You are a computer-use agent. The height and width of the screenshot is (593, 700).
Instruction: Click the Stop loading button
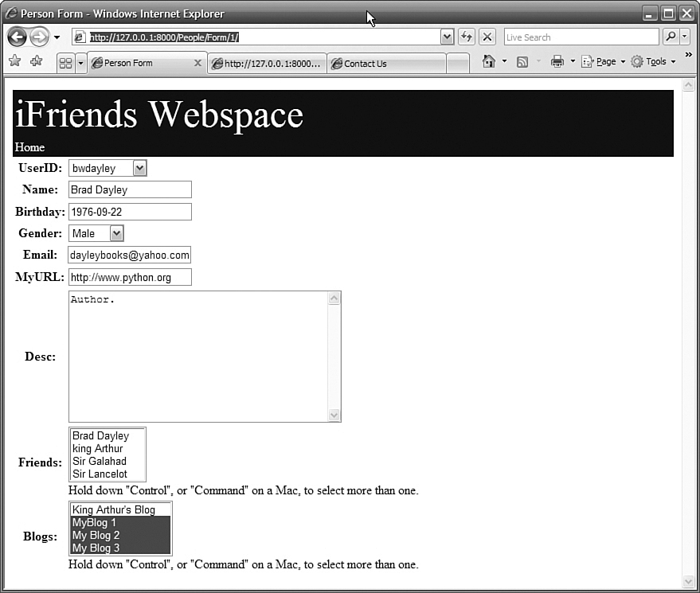click(487, 37)
